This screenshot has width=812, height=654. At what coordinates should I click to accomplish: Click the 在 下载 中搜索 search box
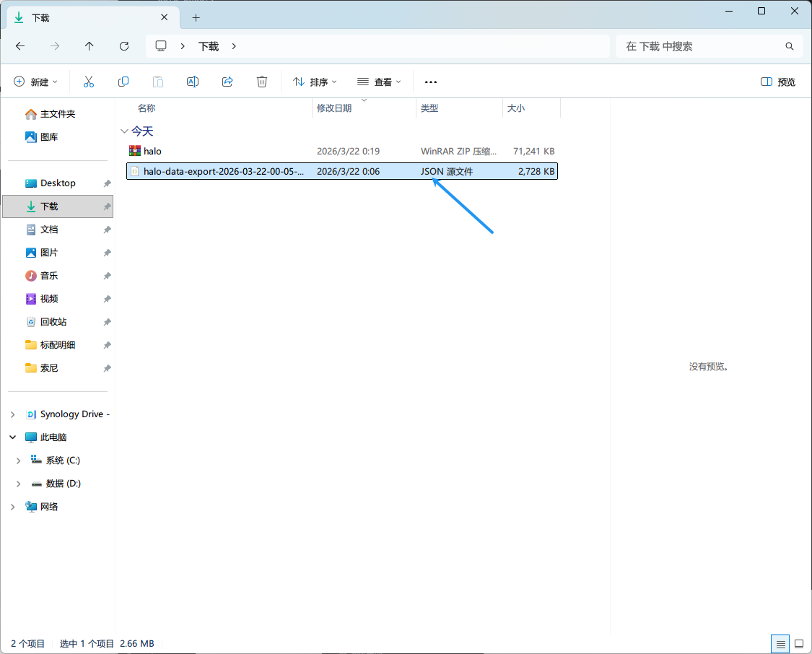[x=700, y=46]
